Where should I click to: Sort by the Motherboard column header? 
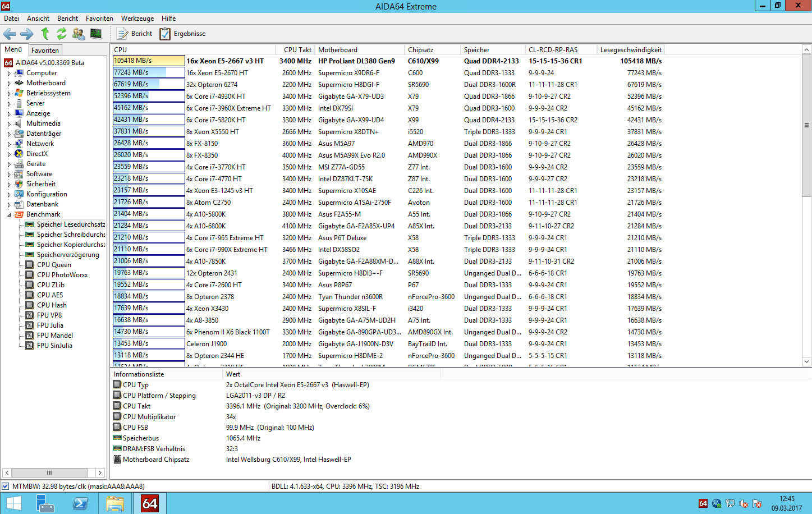[x=359, y=50]
